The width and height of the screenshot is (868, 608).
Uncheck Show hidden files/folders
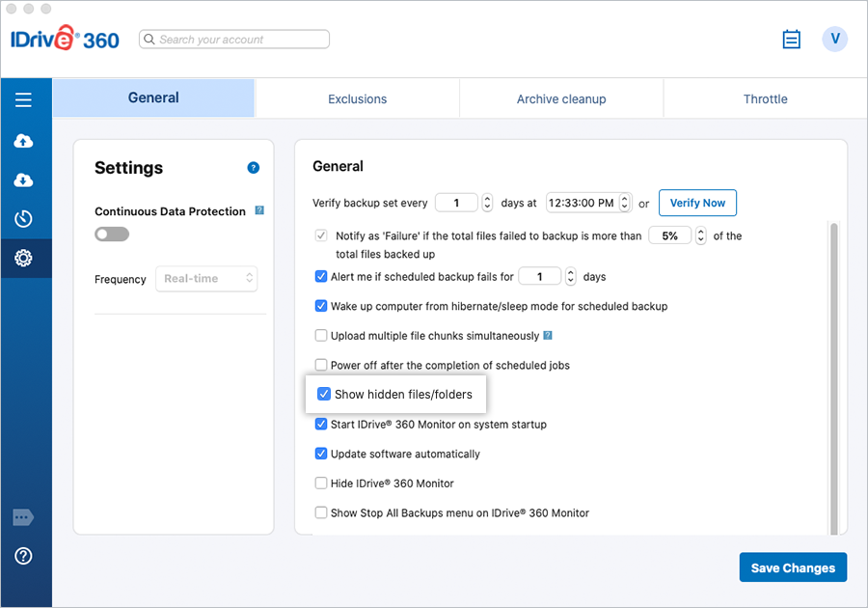pyautogui.click(x=324, y=394)
